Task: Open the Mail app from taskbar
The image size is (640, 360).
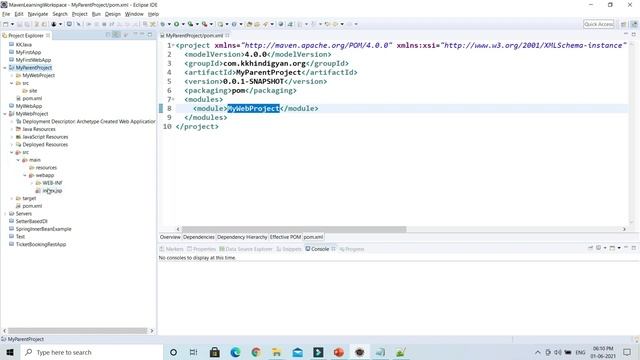Action: (298, 352)
